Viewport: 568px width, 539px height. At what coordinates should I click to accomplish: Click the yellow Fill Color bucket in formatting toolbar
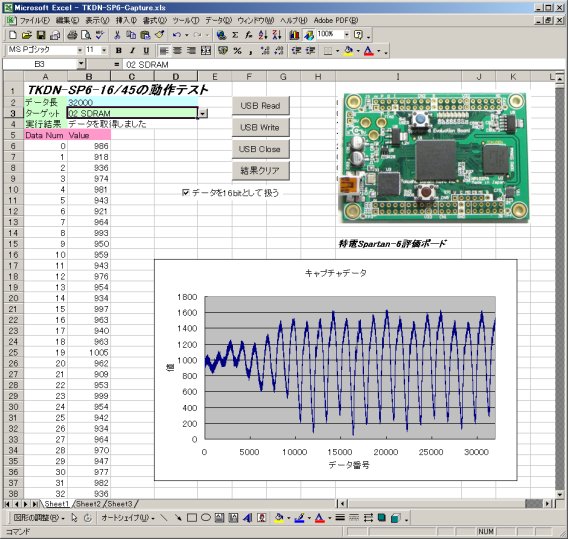pyautogui.click(x=348, y=51)
